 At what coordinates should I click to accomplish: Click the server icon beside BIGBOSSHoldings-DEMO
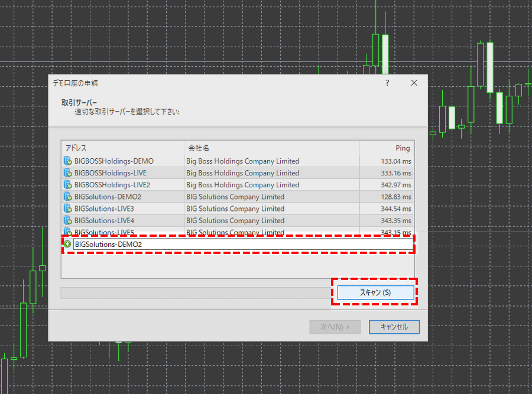67,161
